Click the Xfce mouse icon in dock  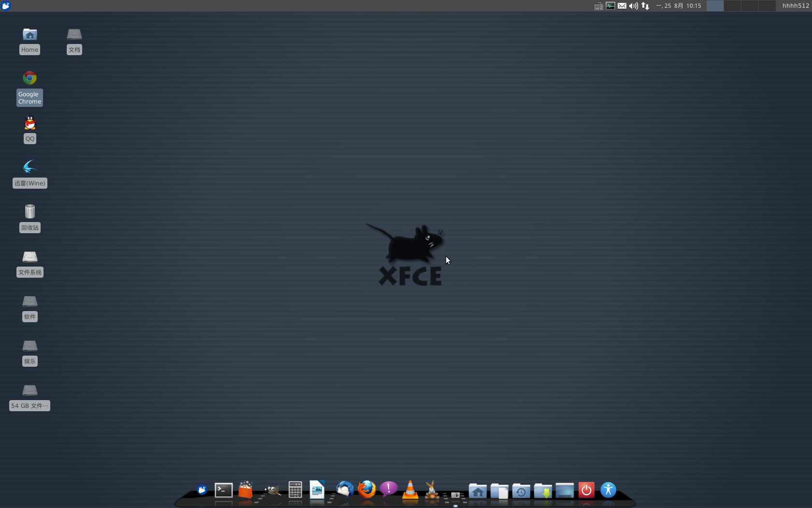(202, 490)
